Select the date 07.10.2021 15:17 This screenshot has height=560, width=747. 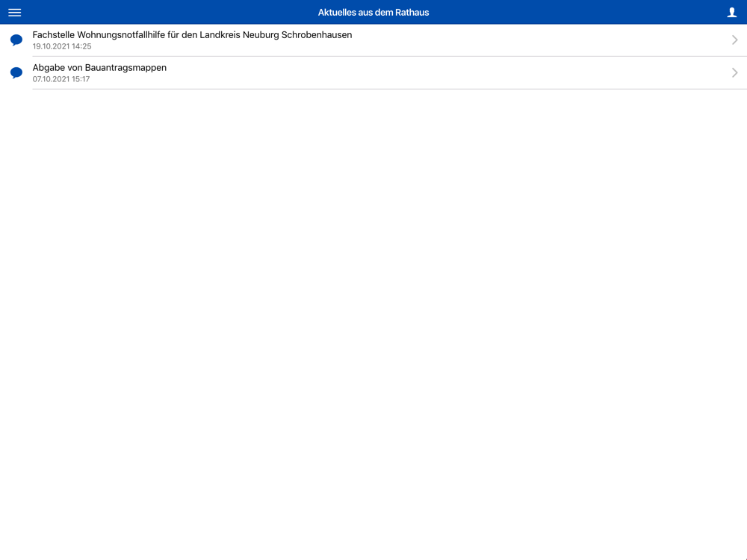[61, 79]
